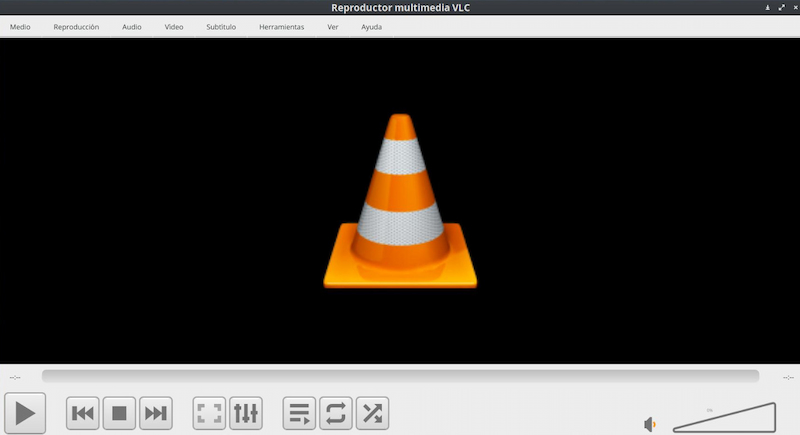Screen dimensions: 800x435
Task: Toggle fullscreen video mode
Action: click(209, 412)
